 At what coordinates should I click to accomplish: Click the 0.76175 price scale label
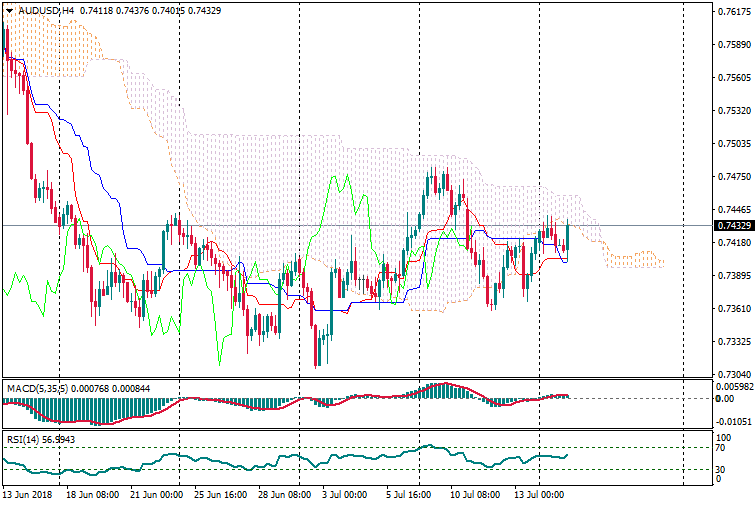pyautogui.click(x=733, y=12)
